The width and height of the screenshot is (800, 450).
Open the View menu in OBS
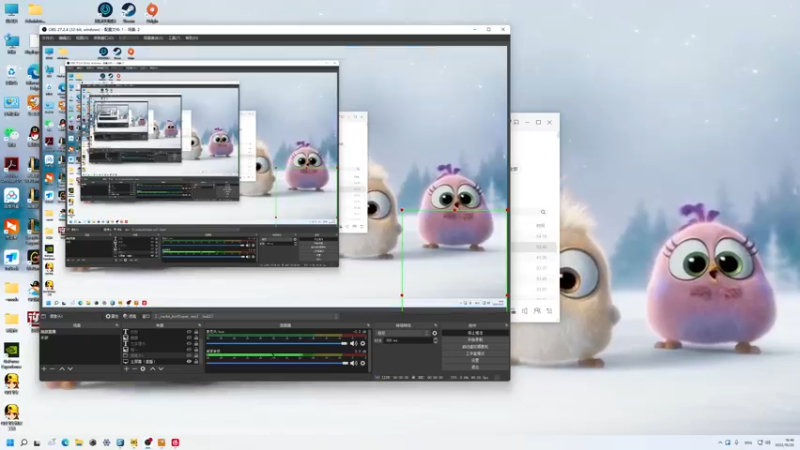pos(82,38)
